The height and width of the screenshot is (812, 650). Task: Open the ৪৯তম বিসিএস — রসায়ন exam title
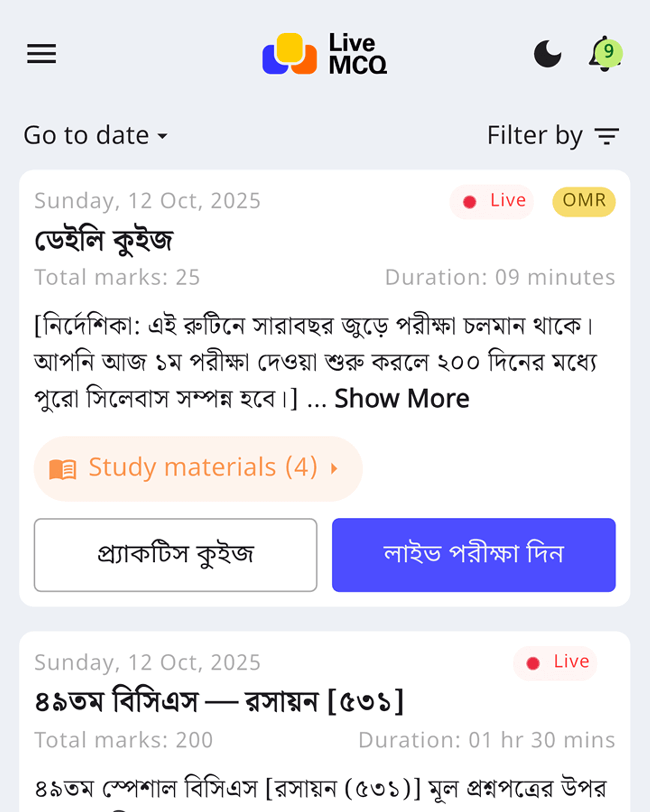coord(219,701)
